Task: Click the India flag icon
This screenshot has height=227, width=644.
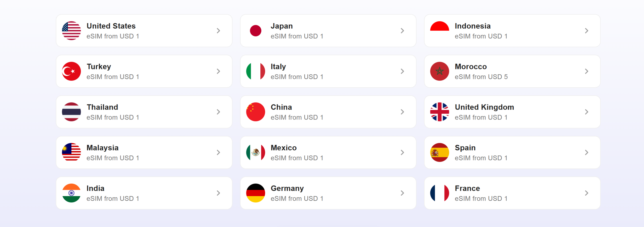Action: click(x=71, y=193)
